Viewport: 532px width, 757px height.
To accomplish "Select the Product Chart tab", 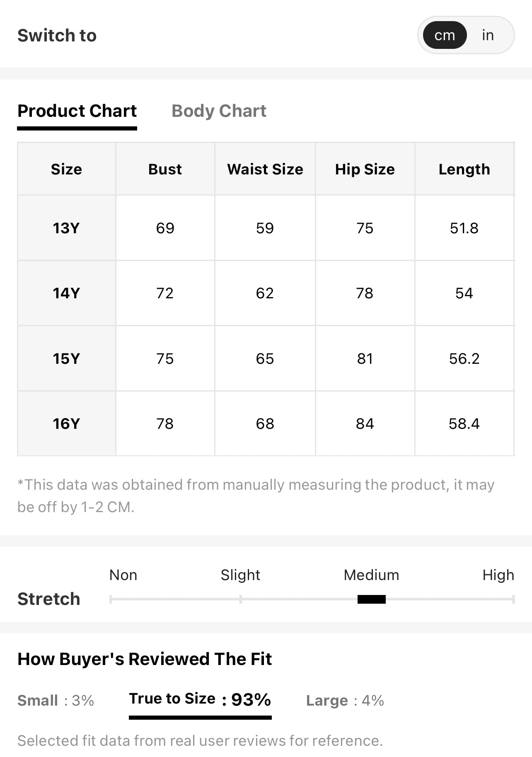I will (77, 111).
